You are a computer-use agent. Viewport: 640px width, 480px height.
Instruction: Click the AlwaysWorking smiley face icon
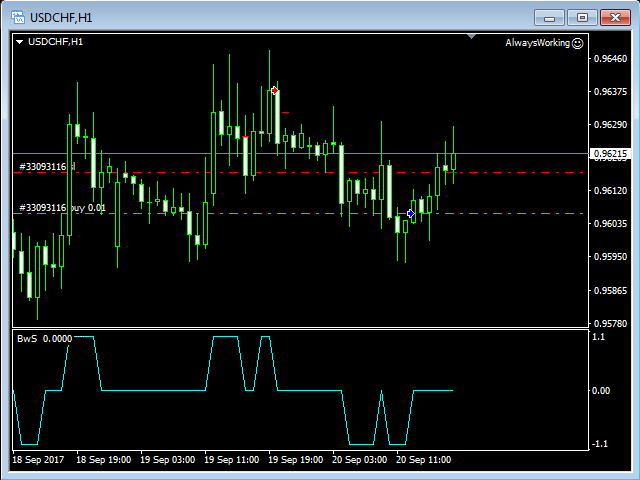(x=577, y=43)
